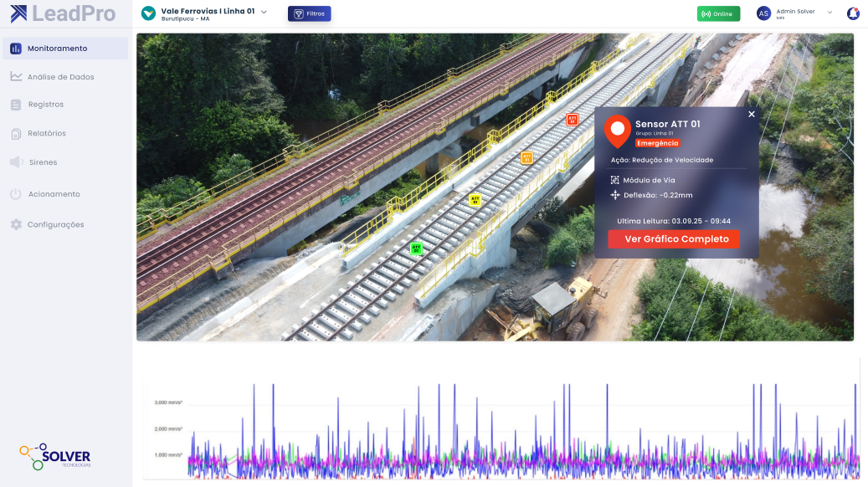
Task: Open Configurações settings in sidebar
Action: [x=55, y=224]
